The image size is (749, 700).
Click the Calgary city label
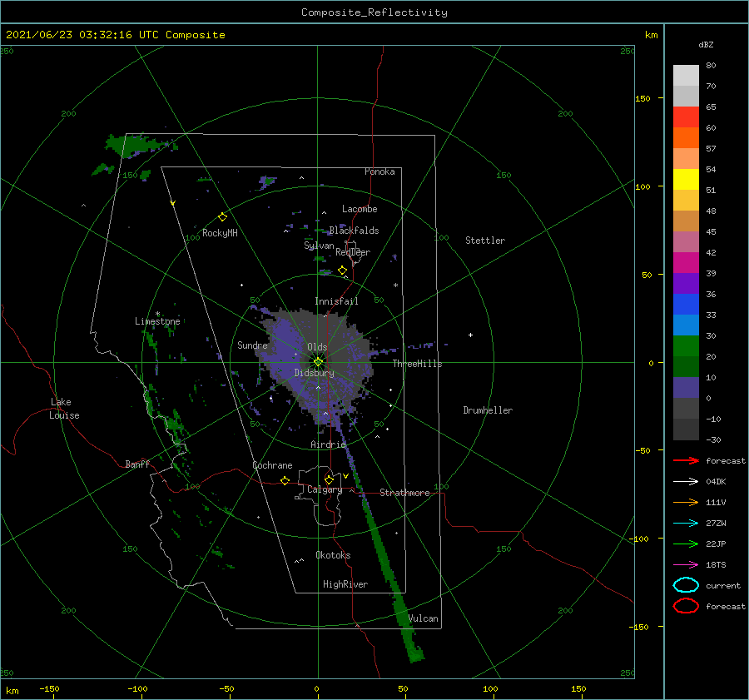pos(325,489)
